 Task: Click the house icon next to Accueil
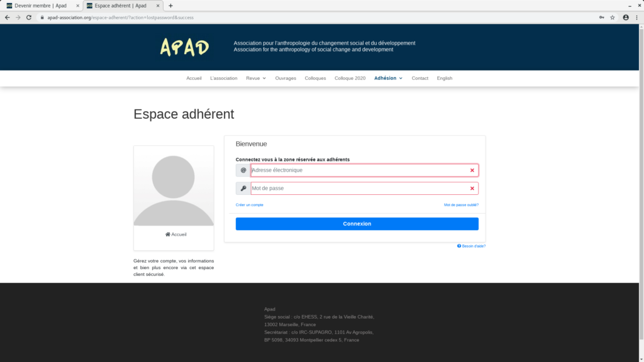coord(167,234)
